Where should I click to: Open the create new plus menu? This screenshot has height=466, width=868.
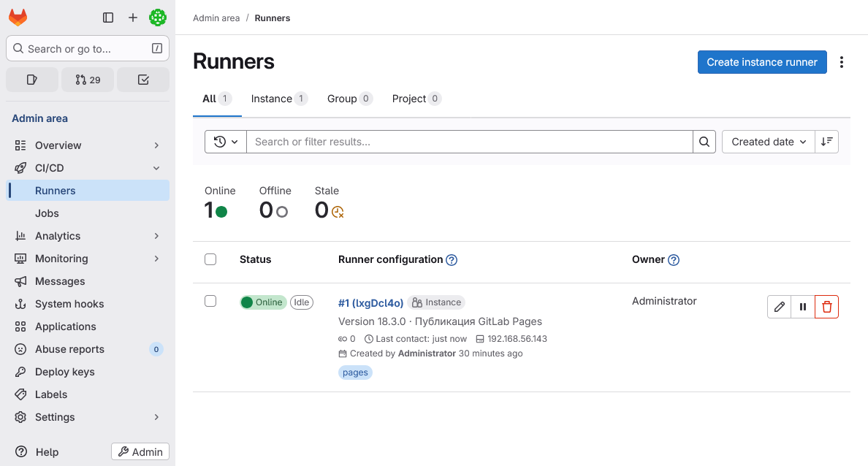click(x=133, y=18)
